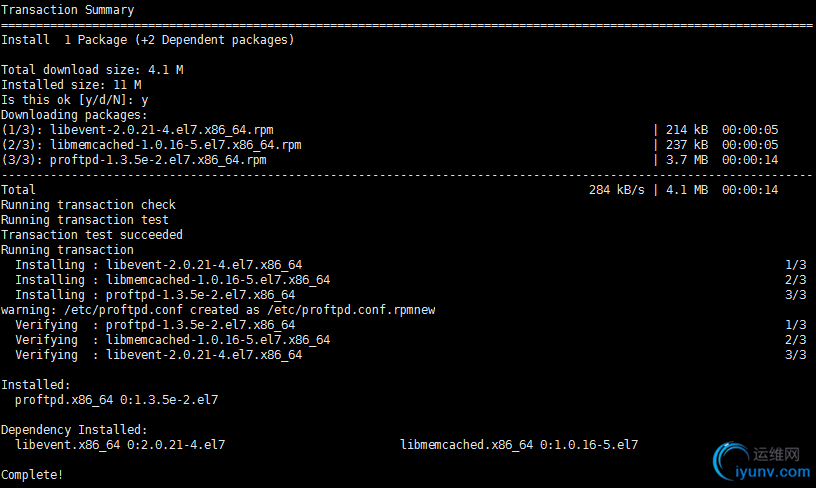This screenshot has width=816, height=488.
Task: Click the libmemcached.x86_64 0:1.0.16-5.el7 dependency entry
Action: pyautogui.click(x=519, y=445)
